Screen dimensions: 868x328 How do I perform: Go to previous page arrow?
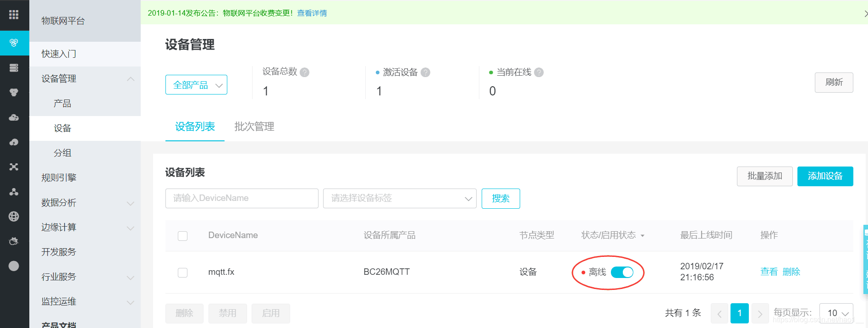[x=720, y=313]
